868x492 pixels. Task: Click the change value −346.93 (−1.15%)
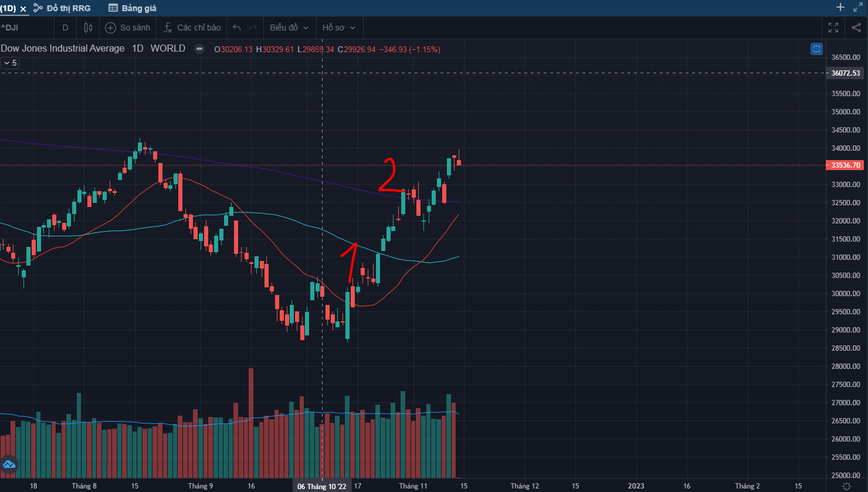409,49
